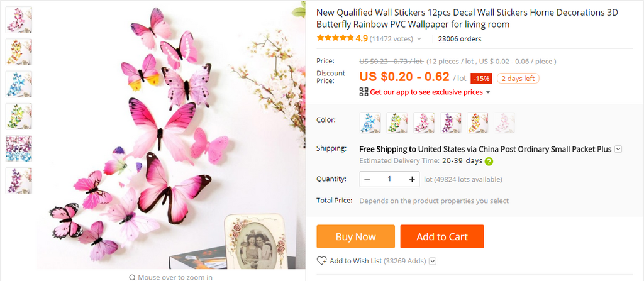Show the blue butterflies thumbnail image
The width and height of the screenshot is (644, 281).
point(18,84)
